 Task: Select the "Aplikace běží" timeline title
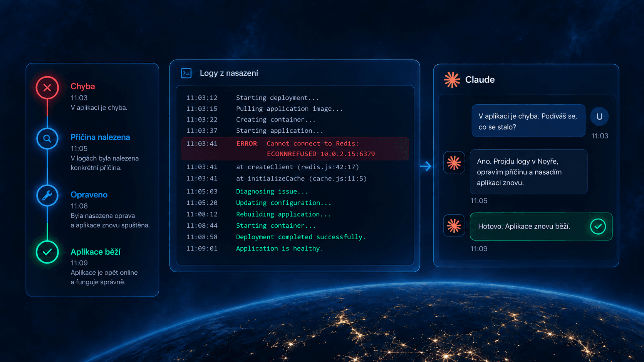[x=96, y=252]
